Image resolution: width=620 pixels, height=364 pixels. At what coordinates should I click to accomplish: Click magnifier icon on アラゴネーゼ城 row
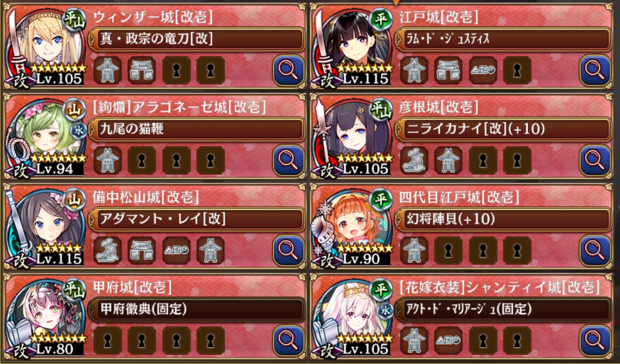(288, 160)
